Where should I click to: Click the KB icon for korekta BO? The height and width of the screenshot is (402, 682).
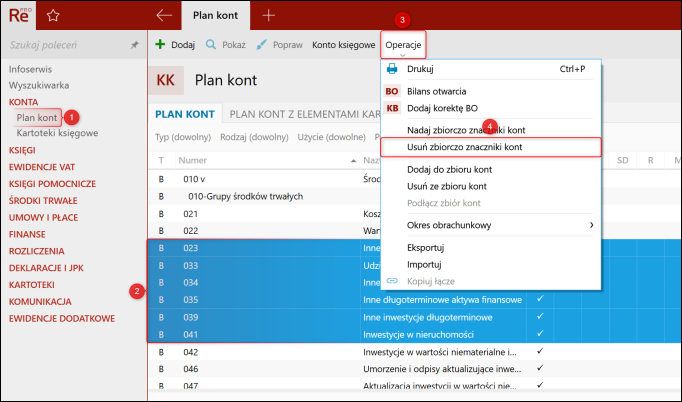(392, 108)
